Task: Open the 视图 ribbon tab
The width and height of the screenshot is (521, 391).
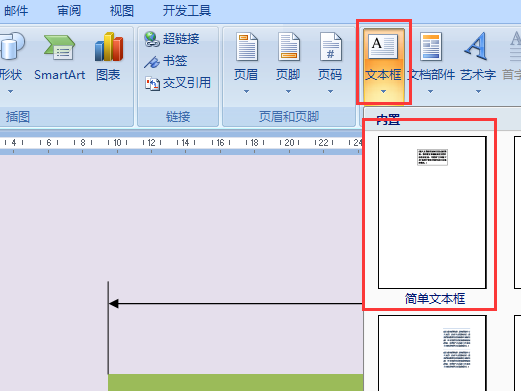Action: 122,11
